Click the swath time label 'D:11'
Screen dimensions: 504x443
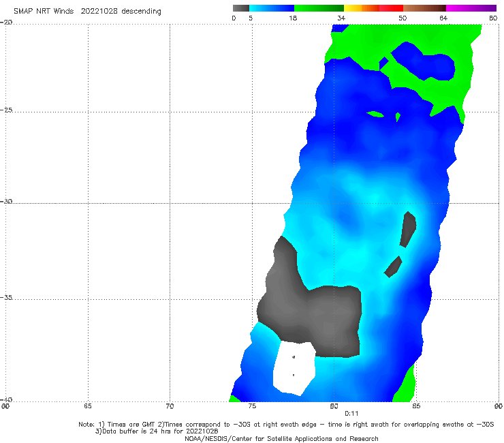[351, 414]
